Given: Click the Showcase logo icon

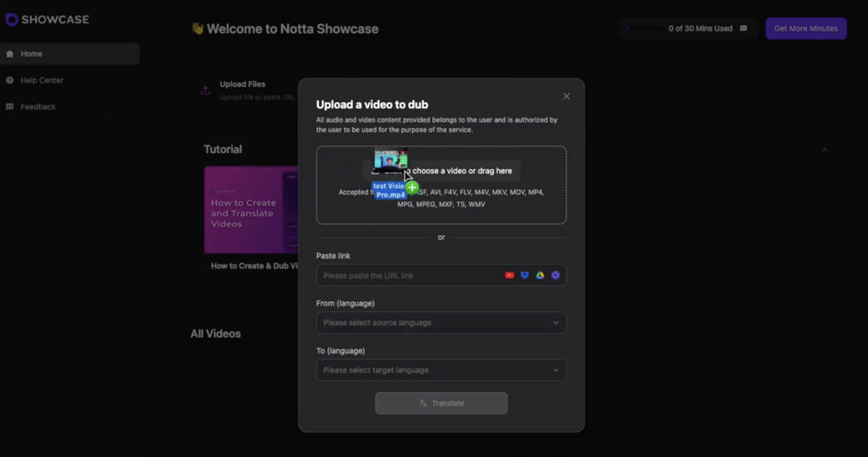Looking at the screenshot, I should [11, 19].
